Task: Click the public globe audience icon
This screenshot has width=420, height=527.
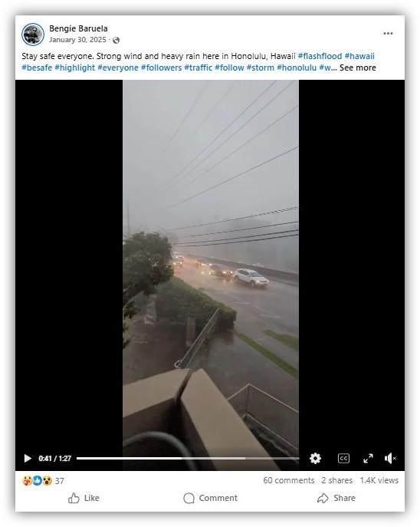Action: pyautogui.click(x=116, y=41)
